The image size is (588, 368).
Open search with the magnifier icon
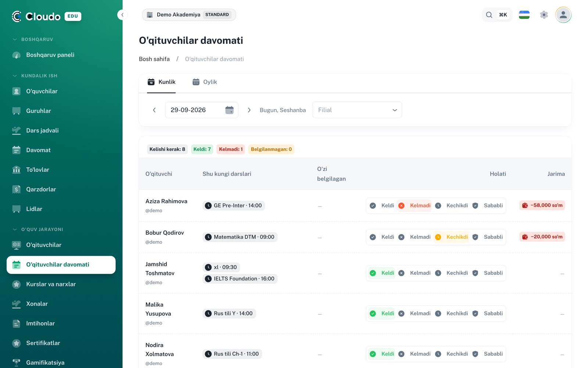click(489, 15)
